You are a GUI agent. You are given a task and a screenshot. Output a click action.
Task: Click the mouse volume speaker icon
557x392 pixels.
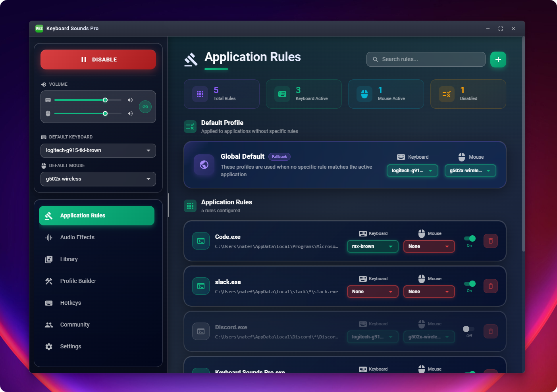[x=130, y=113]
